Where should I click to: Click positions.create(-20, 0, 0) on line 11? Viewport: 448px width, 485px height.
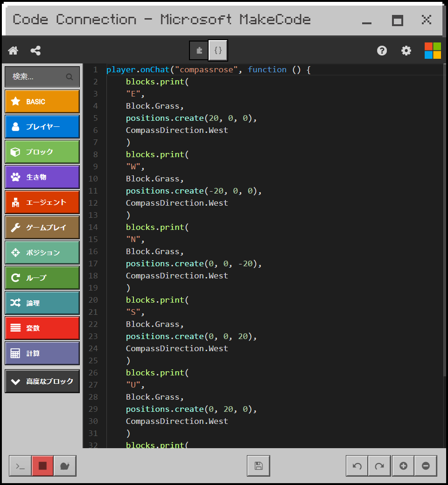192,191
